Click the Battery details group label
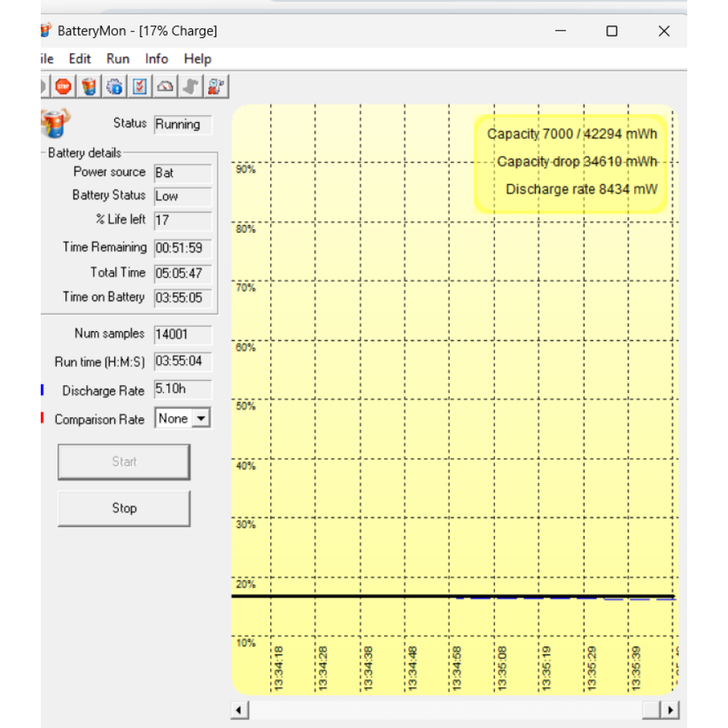 pyautogui.click(x=84, y=153)
